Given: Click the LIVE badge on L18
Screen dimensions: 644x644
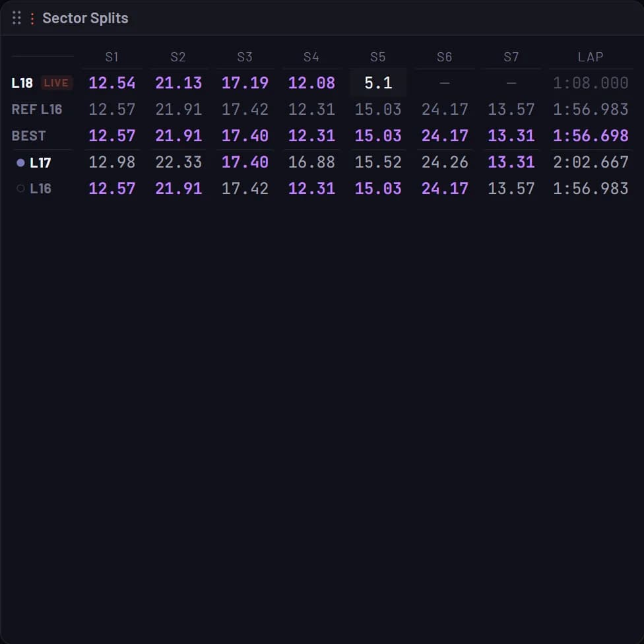Looking at the screenshot, I should click(x=56, y=83).
